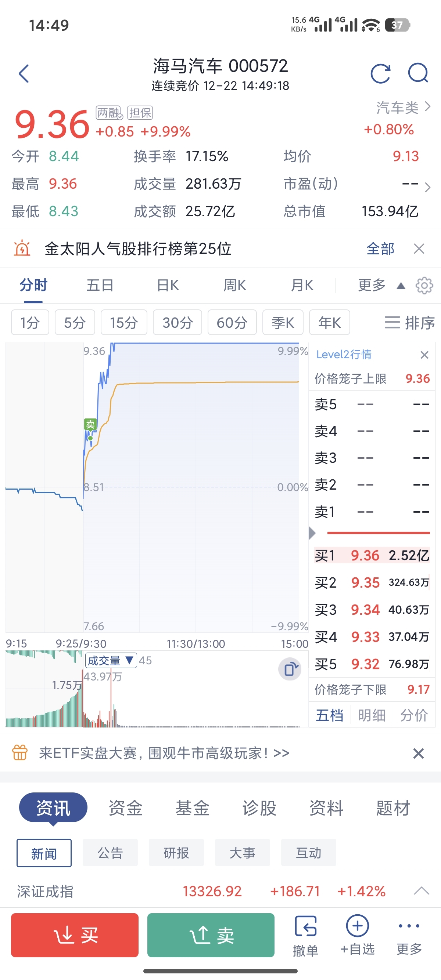Refresh the stock quote data
This screenshot has height=980, width=441.
click(380, 73)
